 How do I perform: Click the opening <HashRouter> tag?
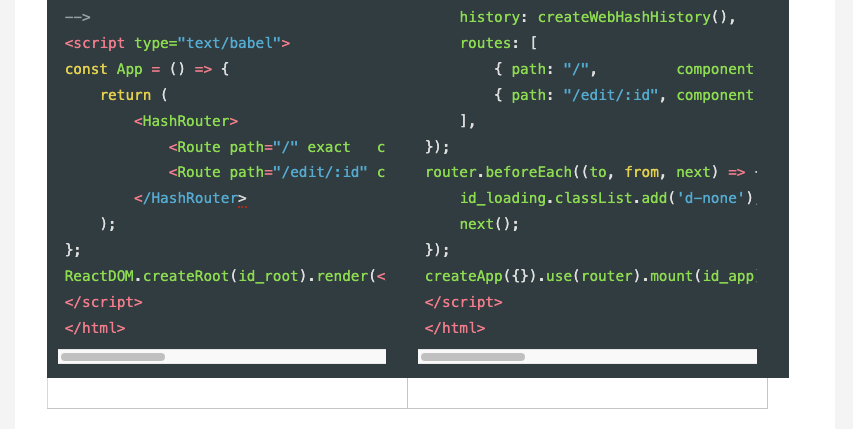tap(186, 121)
